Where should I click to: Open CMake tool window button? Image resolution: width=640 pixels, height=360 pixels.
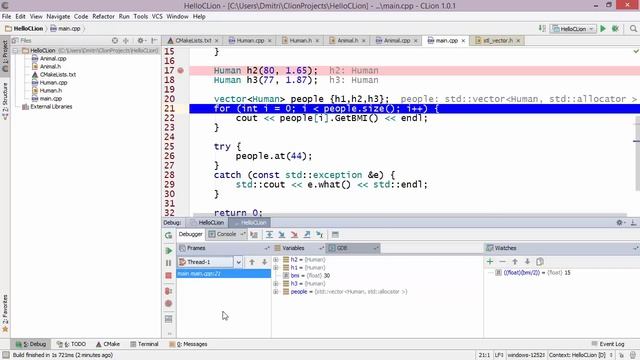click(108, 344)
